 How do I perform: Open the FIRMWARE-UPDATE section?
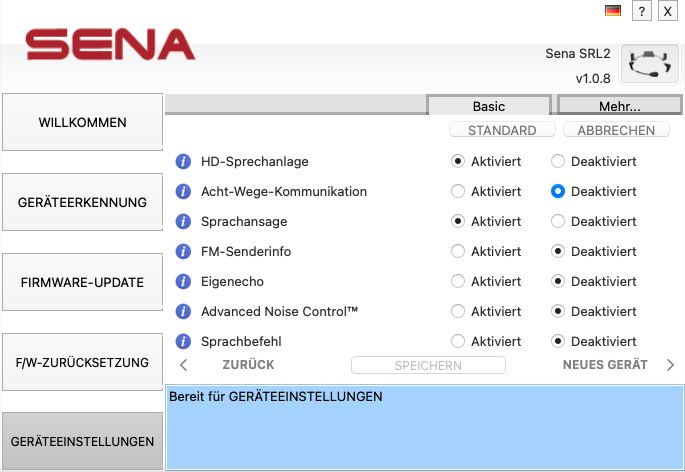[82, 282]
